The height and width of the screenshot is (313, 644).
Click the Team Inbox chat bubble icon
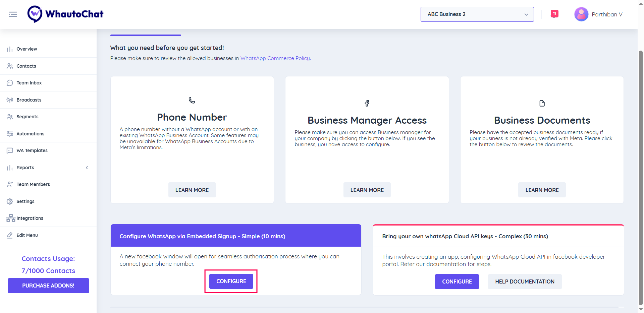click(x=10, y=83)
